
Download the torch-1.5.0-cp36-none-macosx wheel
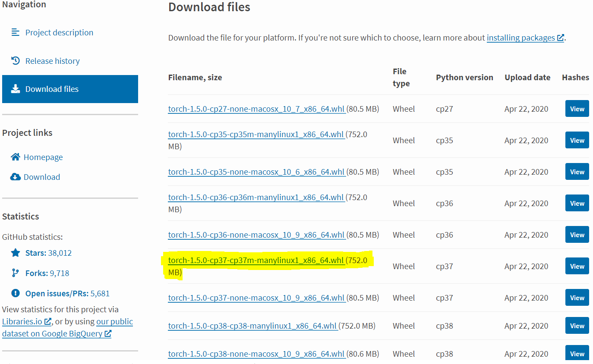[256, 235]
